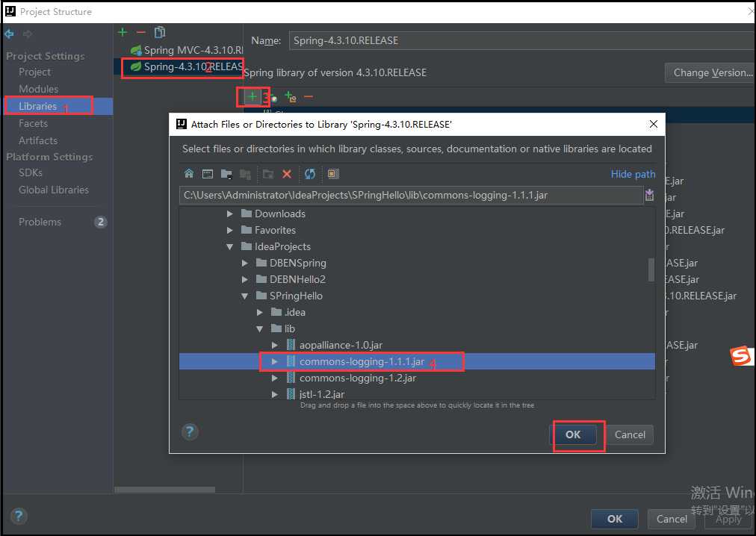Open the Global Libraries settings page
Image resolution: width=756 pixels, height=536 pixels.
tap(54, 190)
